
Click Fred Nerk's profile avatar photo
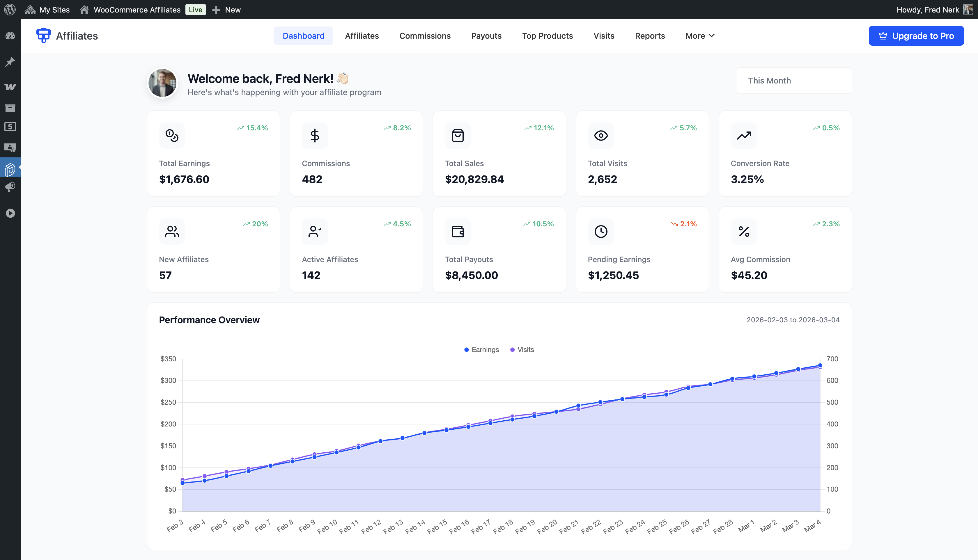[x=162, y=83]
